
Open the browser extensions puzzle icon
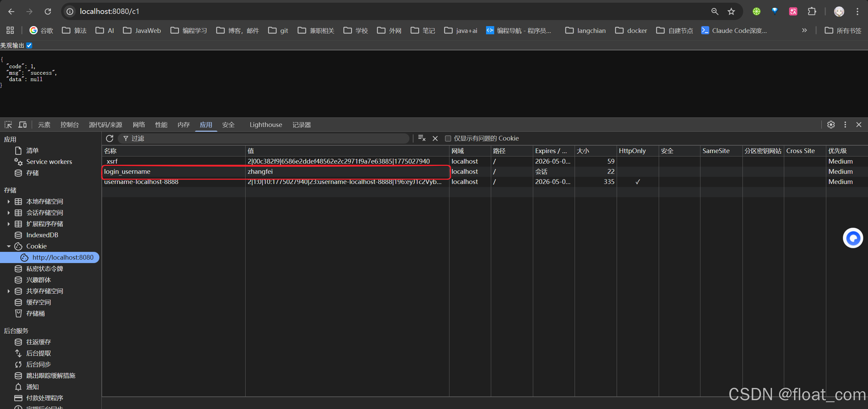[x=812, y=12]
